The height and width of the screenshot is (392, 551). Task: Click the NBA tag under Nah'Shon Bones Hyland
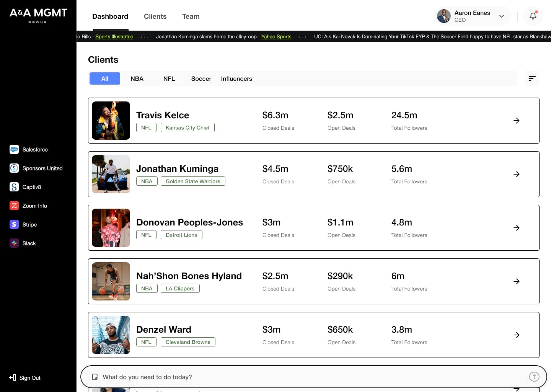[x=147, y=288]
